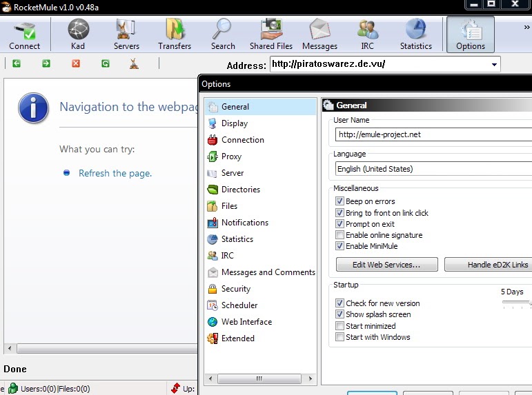Toggle Beep on errors checkbox
The height and width of the screenshot is (395, 532).
(x=339, y=201)
